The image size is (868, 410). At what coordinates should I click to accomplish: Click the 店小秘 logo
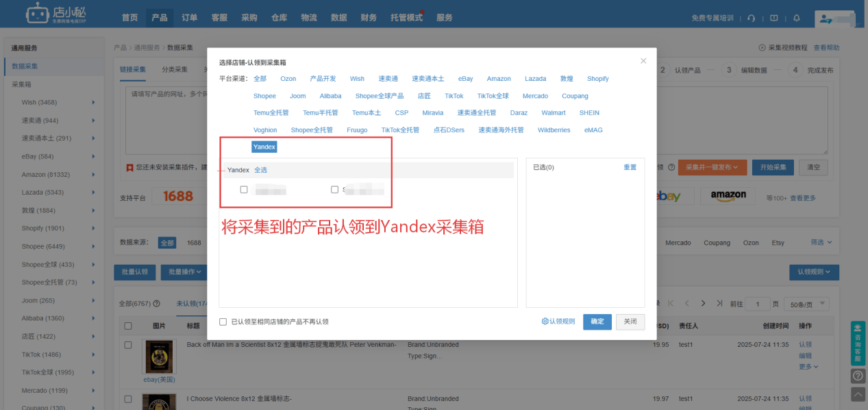point(58,14)
